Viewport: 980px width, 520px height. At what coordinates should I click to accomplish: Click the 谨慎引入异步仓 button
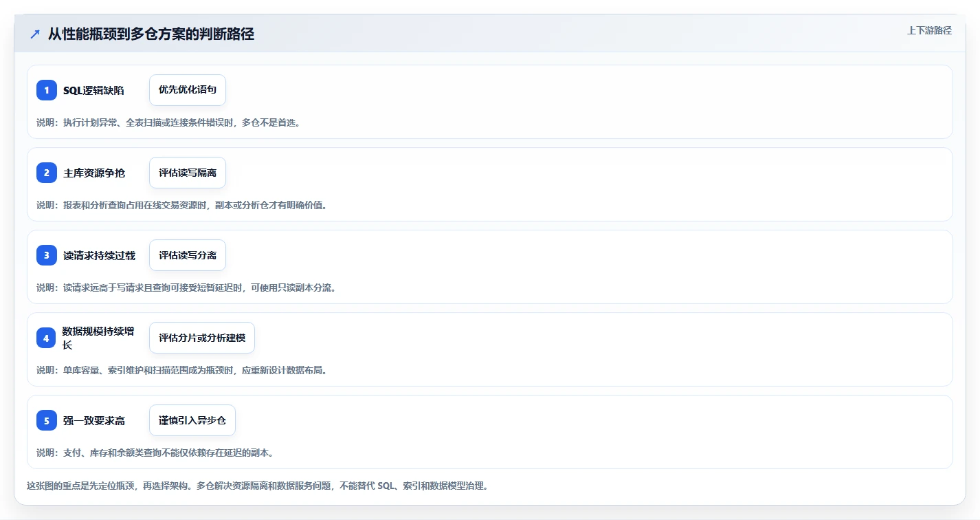click(x=192, y=420)
